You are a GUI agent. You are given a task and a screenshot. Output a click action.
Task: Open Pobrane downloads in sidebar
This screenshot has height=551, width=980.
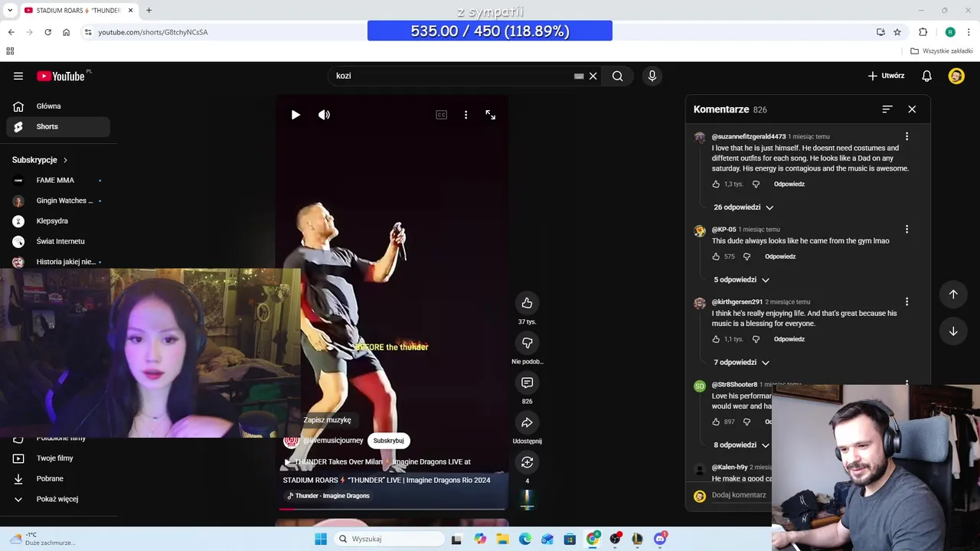pyautogui.click(x=58, y=478)
